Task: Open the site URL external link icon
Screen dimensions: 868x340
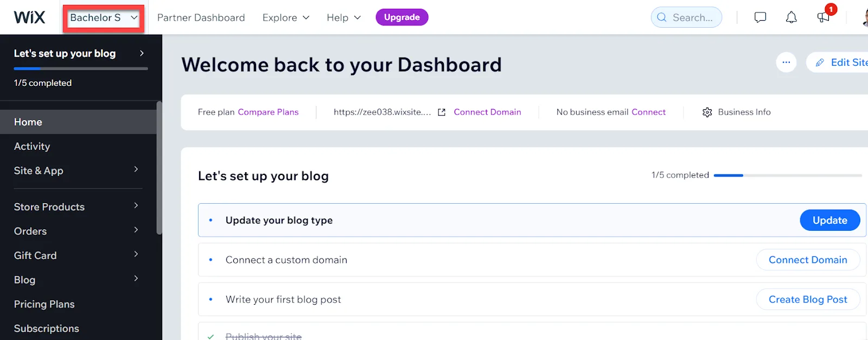Action: click(x=442, y=112)
